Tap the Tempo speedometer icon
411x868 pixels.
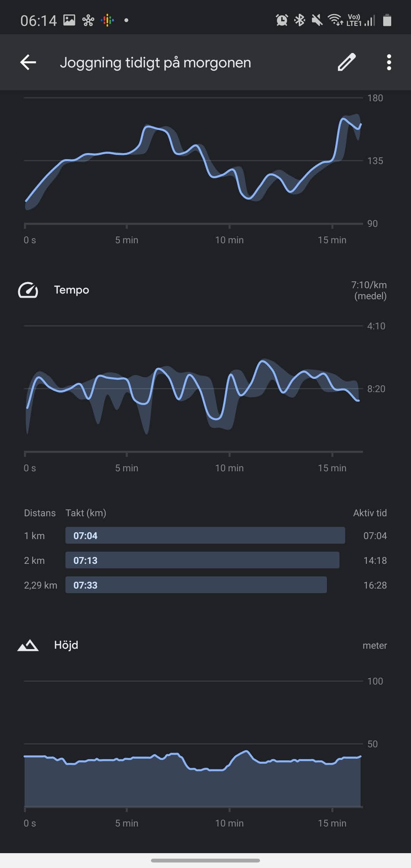click(x=28, y=290)
